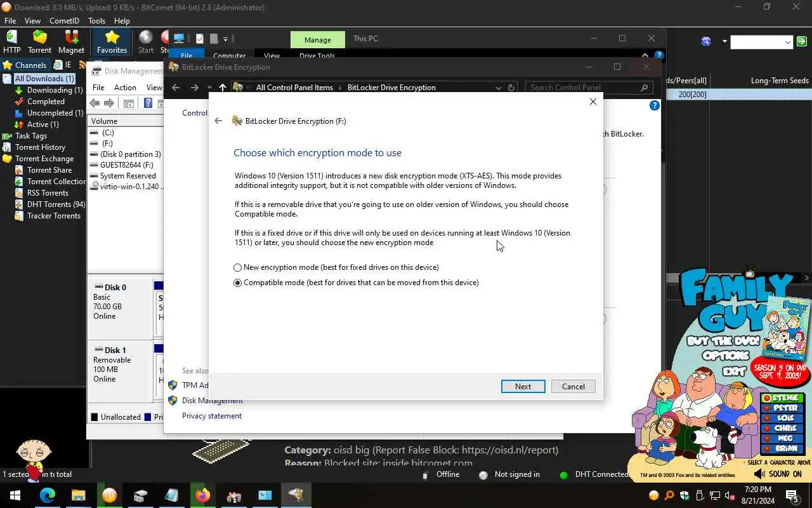812x508 pixels.
Task: Open the CometID menu
Action: 64,21
